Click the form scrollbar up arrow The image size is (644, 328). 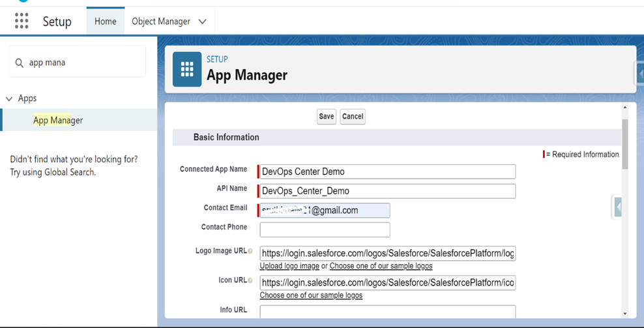tap(624, 108)
